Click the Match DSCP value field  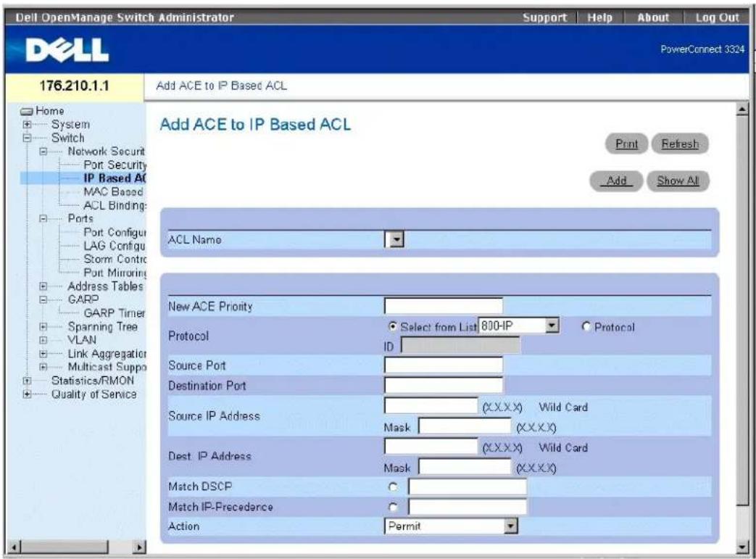pyautogui.click(x=468, y=486)
